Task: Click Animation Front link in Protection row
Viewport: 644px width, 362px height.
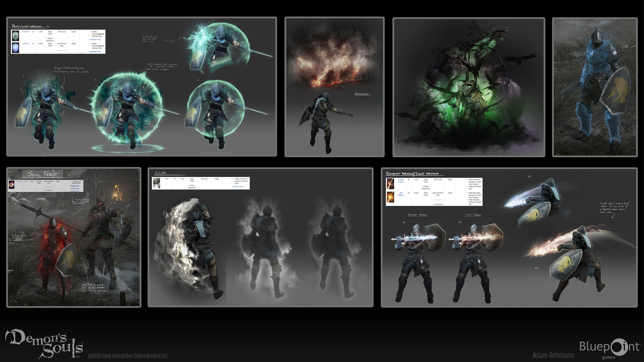Action: [95, 40]
